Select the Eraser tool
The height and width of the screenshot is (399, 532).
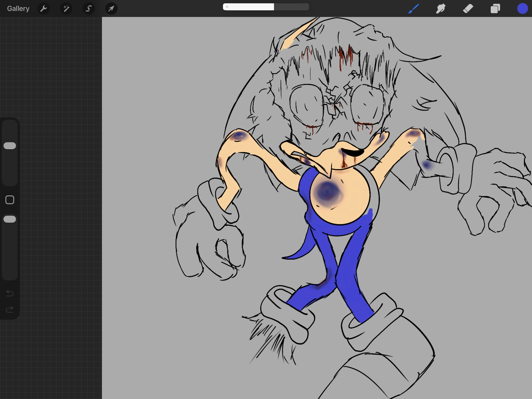click(x=468, y=9)
